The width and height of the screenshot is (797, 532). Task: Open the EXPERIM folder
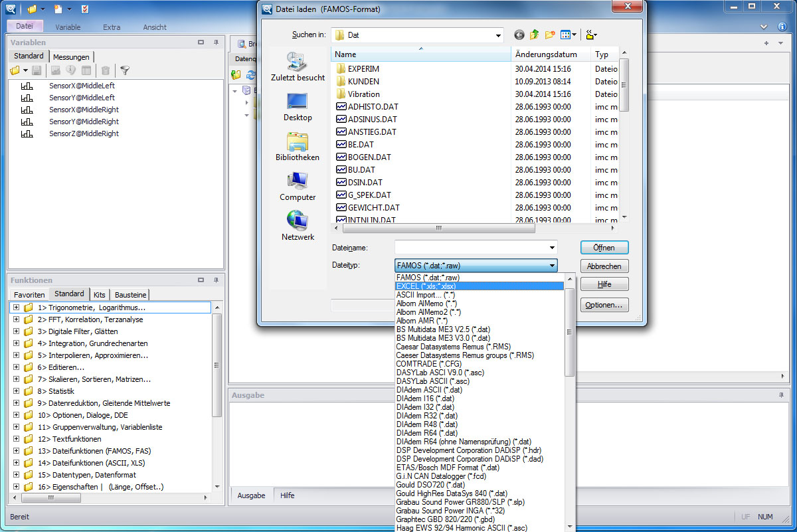pyautogui.click(x=364, y=68)
